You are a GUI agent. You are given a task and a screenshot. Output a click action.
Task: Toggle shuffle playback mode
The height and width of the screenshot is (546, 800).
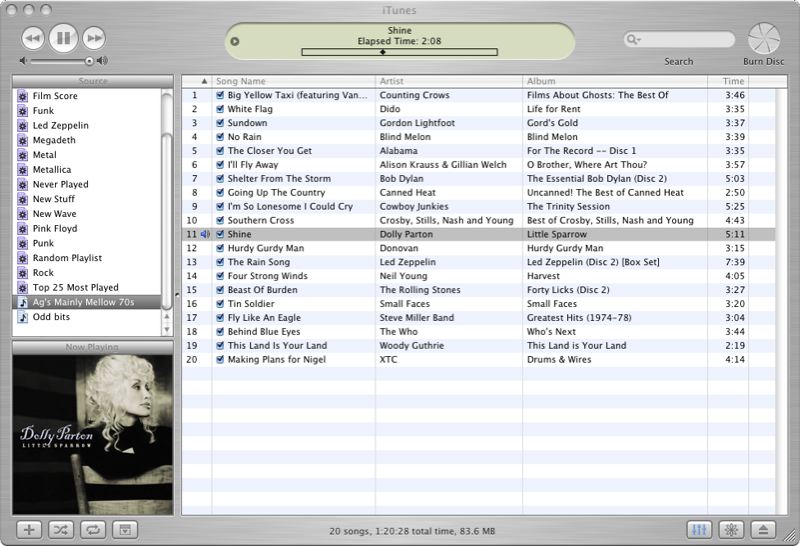coord(61,530)
